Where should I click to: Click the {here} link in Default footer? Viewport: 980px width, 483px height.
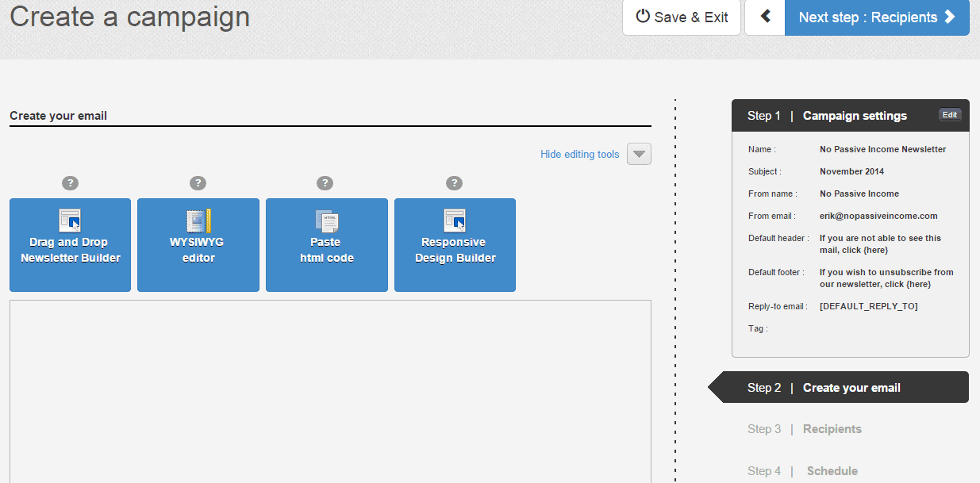tap(917, 283)
